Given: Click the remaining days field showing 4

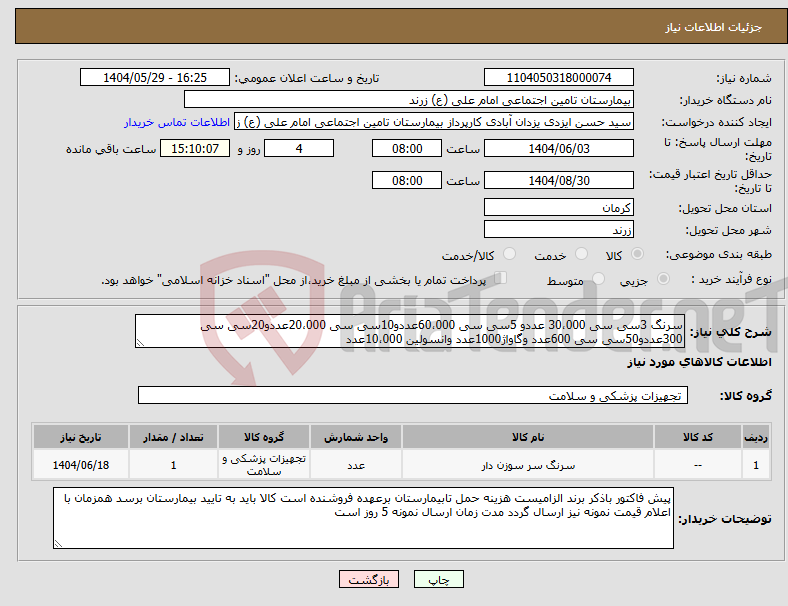Looking at the screenshot, I should [299, 148].
